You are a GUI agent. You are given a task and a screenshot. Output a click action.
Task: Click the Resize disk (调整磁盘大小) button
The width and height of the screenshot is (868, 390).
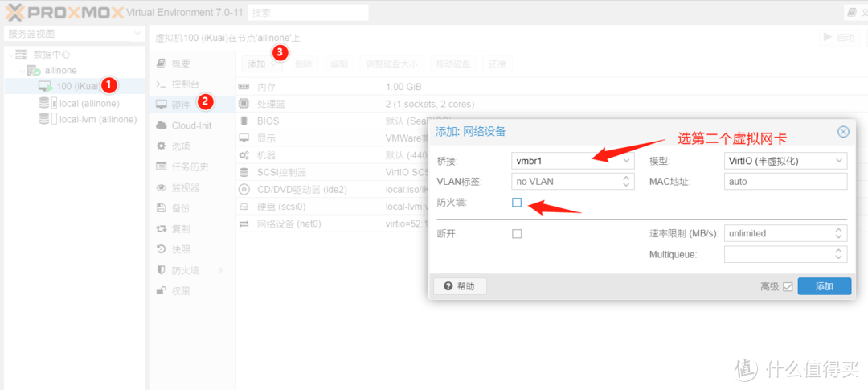(x=392, y=64)
